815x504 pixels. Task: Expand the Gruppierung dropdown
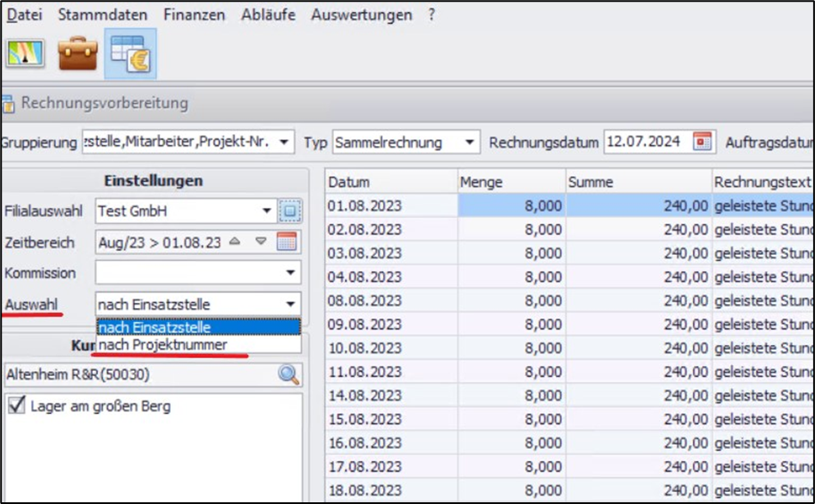[x=285, y=142]
